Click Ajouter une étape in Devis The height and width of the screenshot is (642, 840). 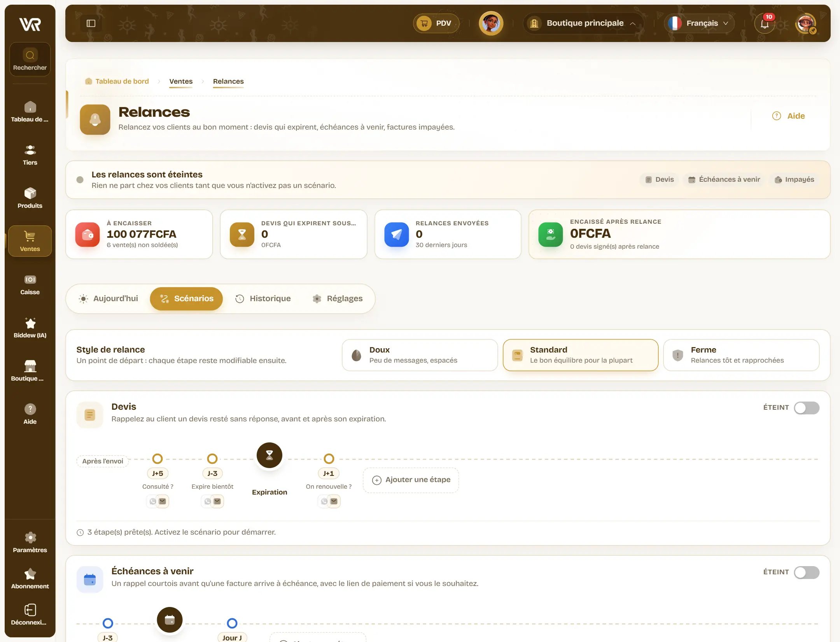(x=411, y=480)
